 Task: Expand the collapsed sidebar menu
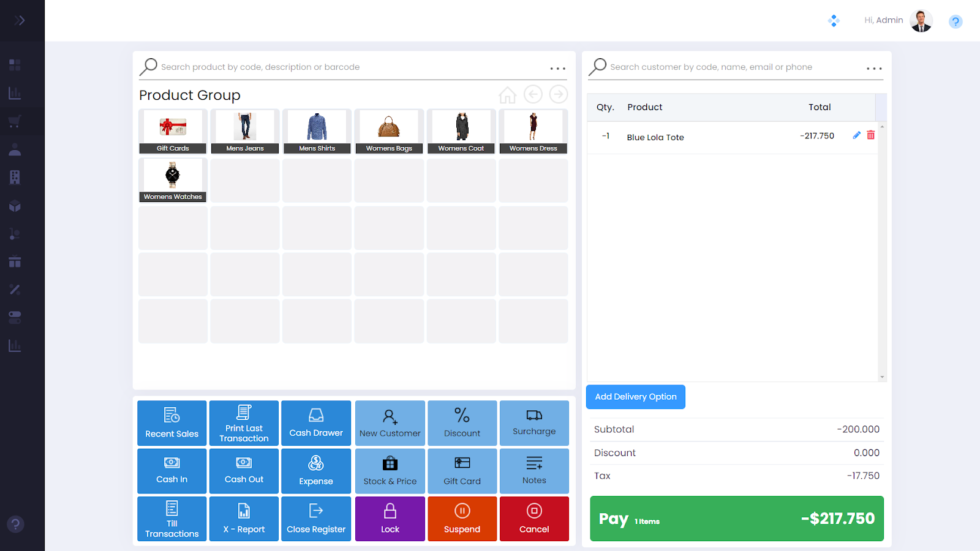coord(20,20)
